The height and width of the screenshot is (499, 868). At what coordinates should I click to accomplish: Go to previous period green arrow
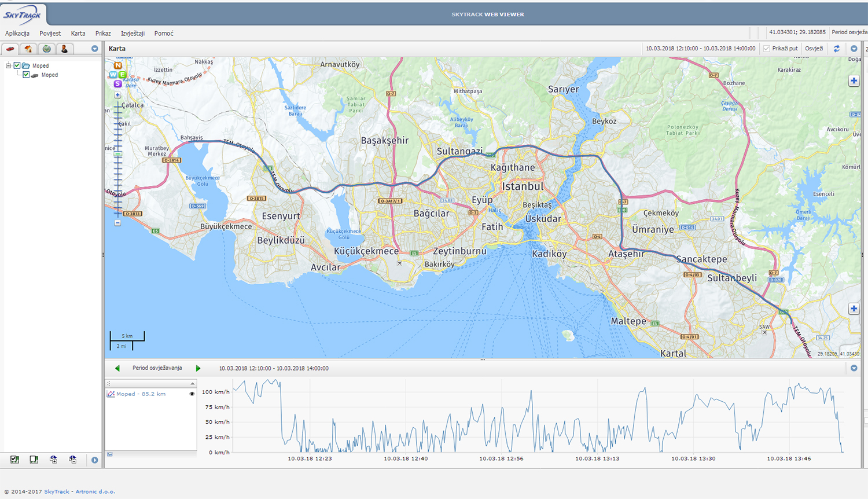117,368
